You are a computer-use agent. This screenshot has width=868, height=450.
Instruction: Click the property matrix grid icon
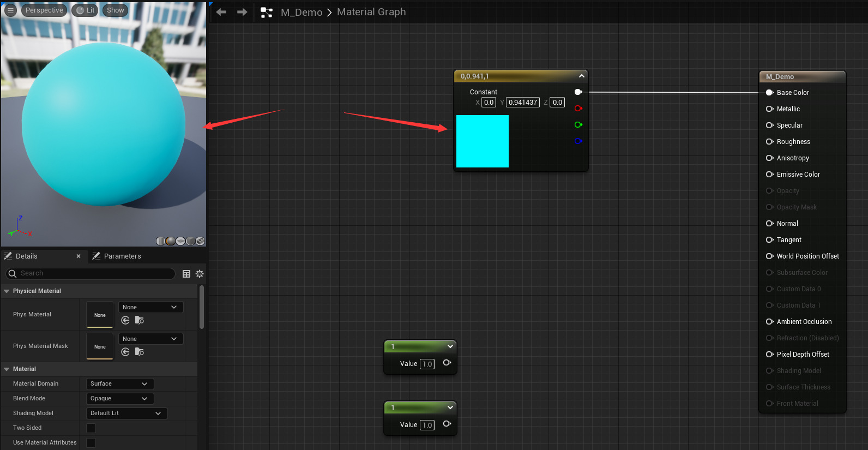(186, 274)
